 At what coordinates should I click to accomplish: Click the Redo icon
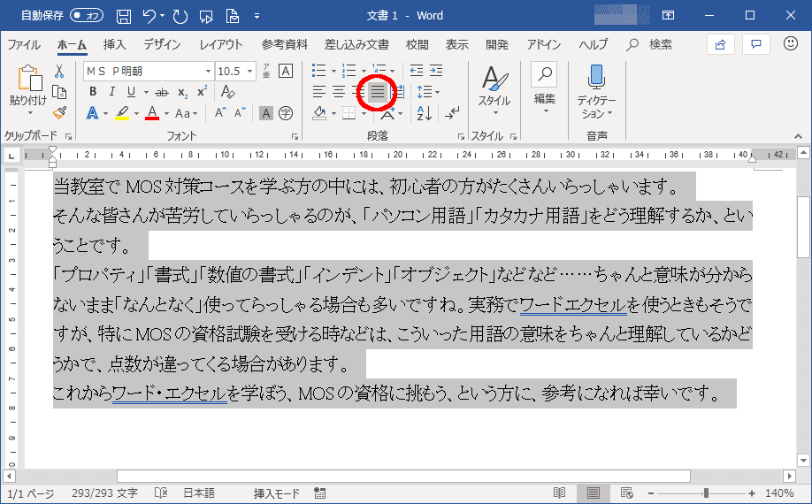pos(180,16)
